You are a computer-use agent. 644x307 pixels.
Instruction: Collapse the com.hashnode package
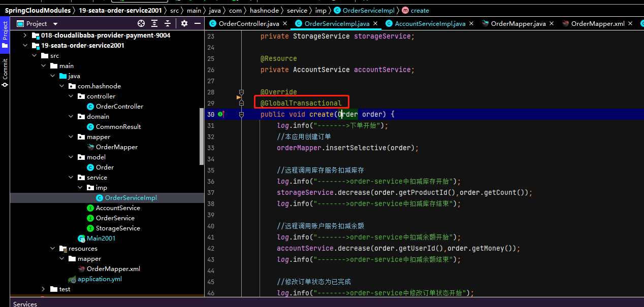click(x=62, y=86)
